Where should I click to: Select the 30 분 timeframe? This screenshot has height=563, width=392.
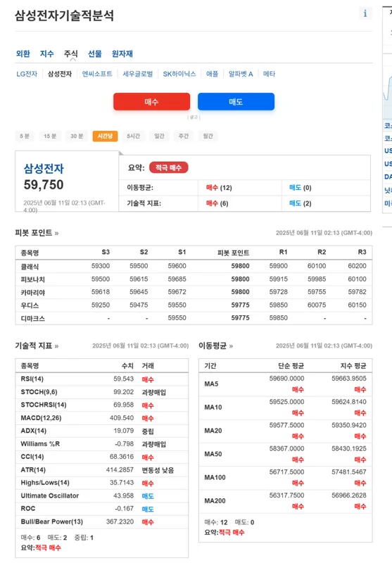point(77,136)
